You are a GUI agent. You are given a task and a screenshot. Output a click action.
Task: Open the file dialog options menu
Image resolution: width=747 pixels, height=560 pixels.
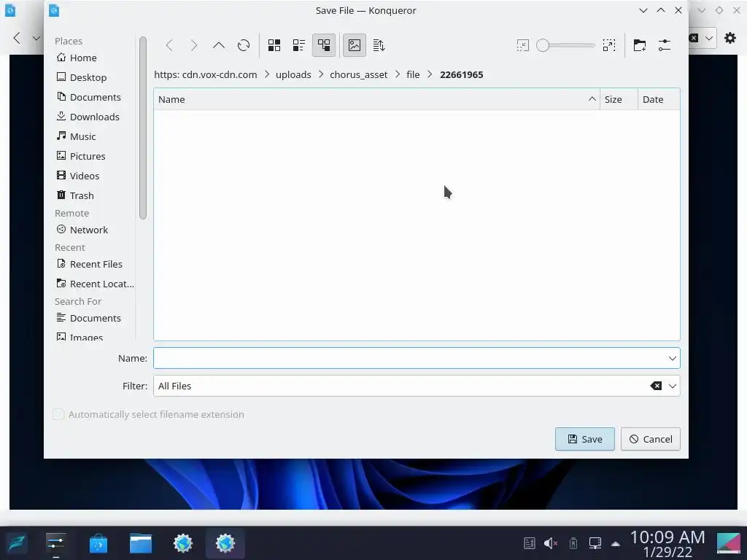(665, 46)
